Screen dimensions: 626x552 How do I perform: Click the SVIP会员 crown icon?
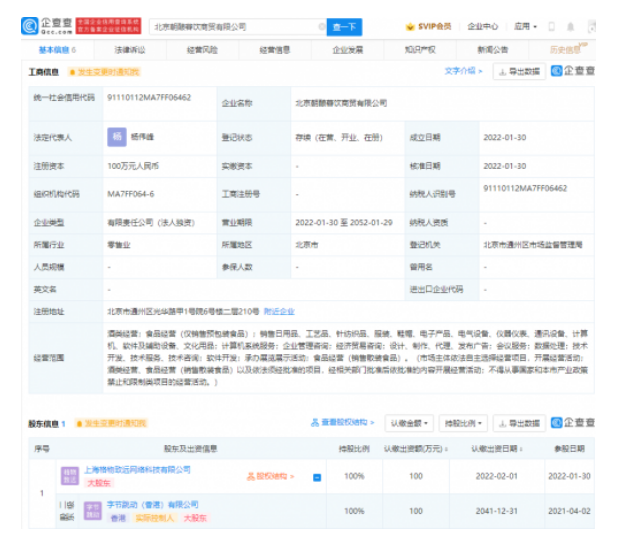point(410,27)
